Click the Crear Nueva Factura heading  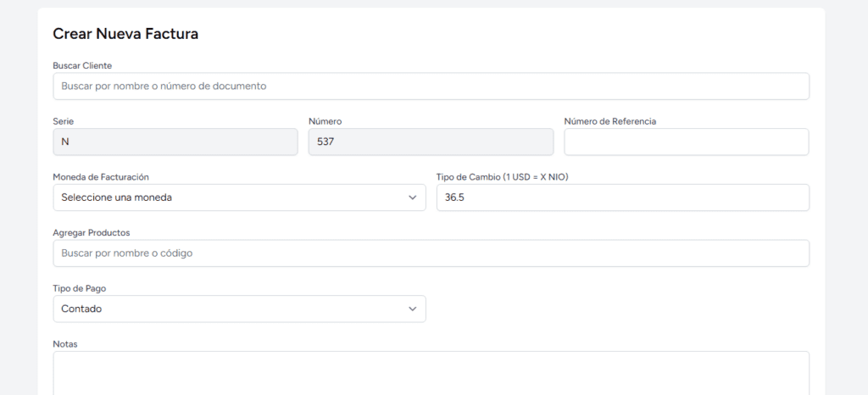point(125,34)
